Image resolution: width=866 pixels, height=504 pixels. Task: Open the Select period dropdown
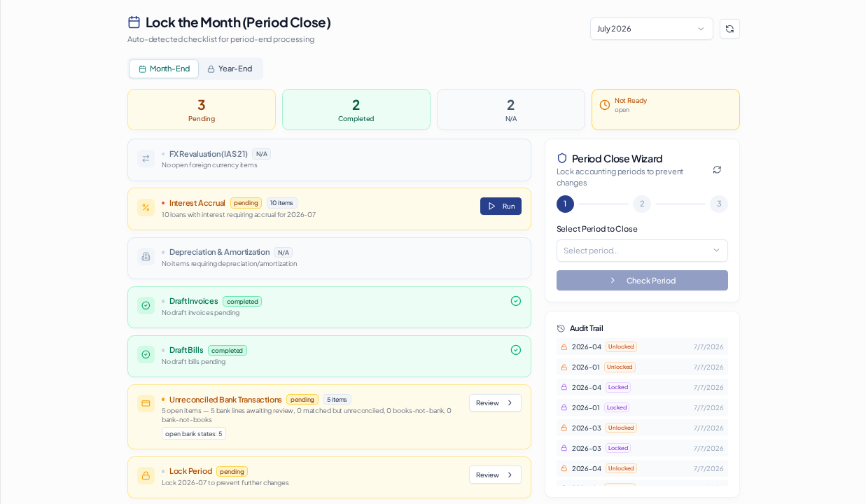coord(642,251)
